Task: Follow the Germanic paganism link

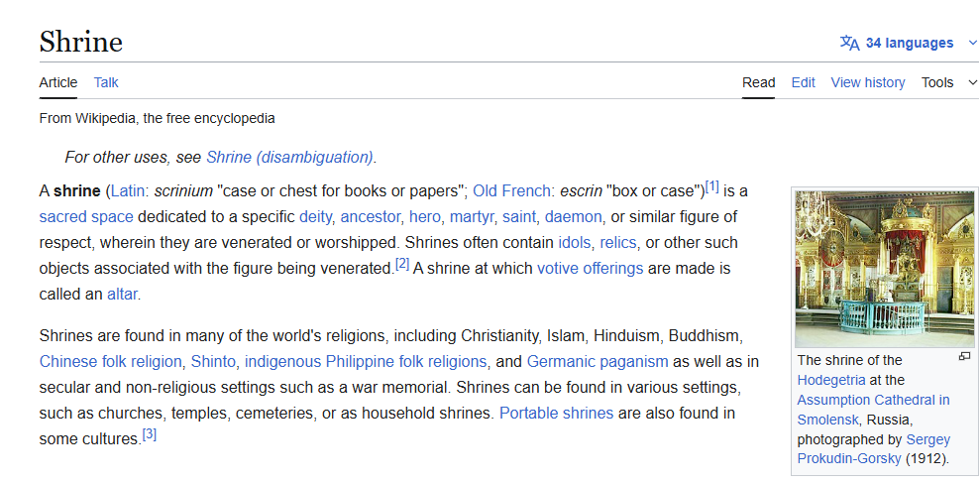Action: tap(597, 361)
